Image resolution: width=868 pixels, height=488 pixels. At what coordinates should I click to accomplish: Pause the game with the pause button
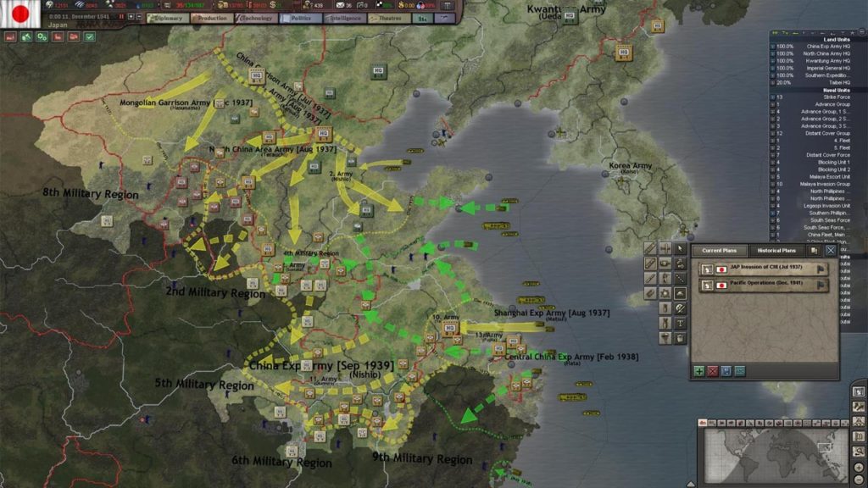121,17
